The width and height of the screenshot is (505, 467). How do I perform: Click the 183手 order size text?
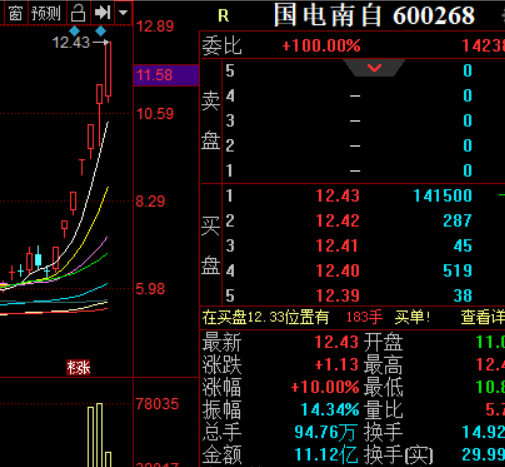(364, 317)
